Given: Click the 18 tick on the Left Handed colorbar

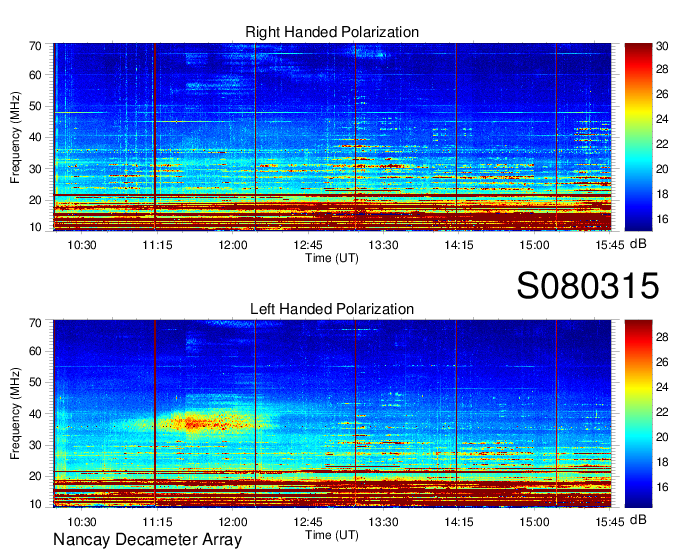Looking at the screenshot, I should click(662, 462).
